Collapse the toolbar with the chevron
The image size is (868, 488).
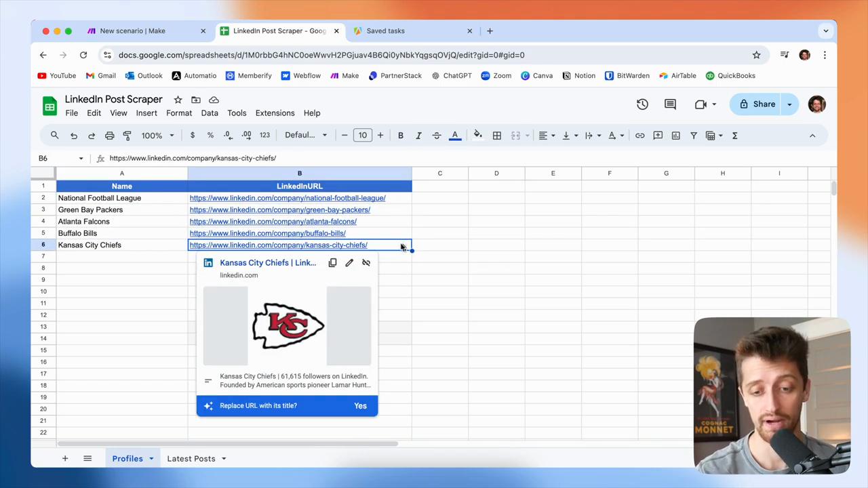pos(812,136)
